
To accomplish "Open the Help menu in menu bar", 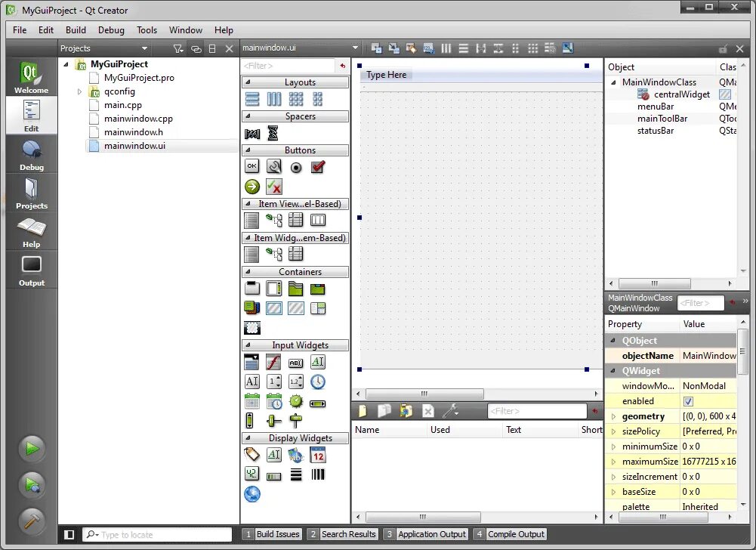I will point(224,30).
